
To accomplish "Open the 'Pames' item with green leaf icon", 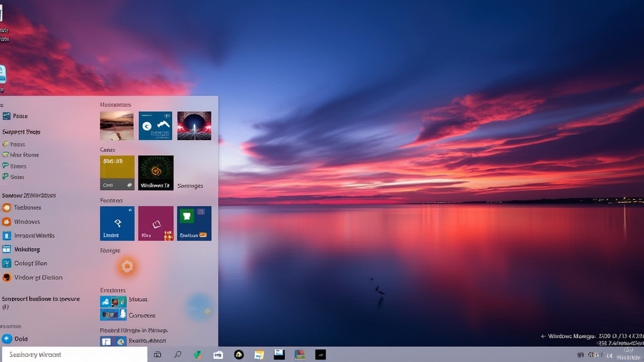I will 14,144.
